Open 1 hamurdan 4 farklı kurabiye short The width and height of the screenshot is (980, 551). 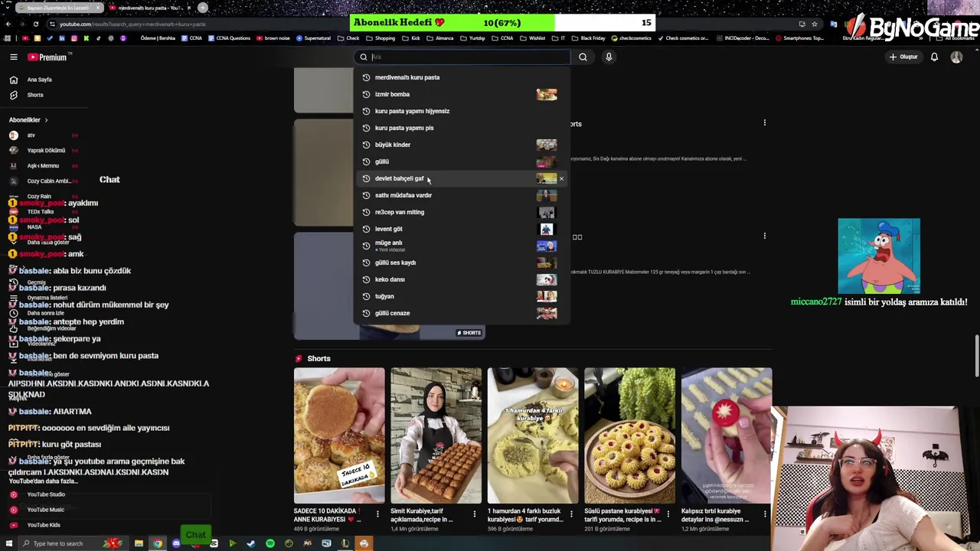point(533,435)
